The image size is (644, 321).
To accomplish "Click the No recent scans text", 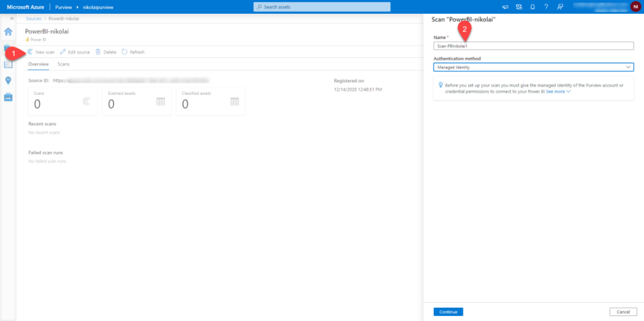I will (44, 133).
